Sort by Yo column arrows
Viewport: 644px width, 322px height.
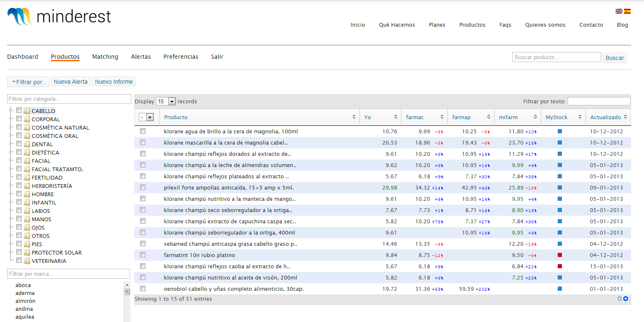[396, 117]
